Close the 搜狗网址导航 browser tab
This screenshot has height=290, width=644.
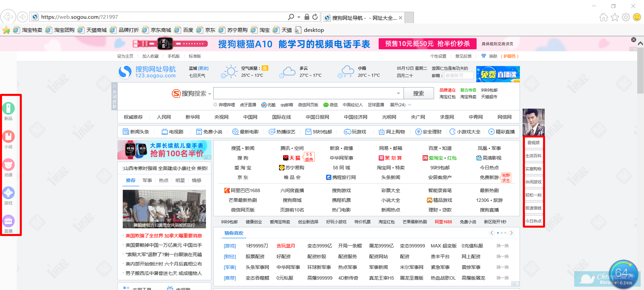pos(400,18)
